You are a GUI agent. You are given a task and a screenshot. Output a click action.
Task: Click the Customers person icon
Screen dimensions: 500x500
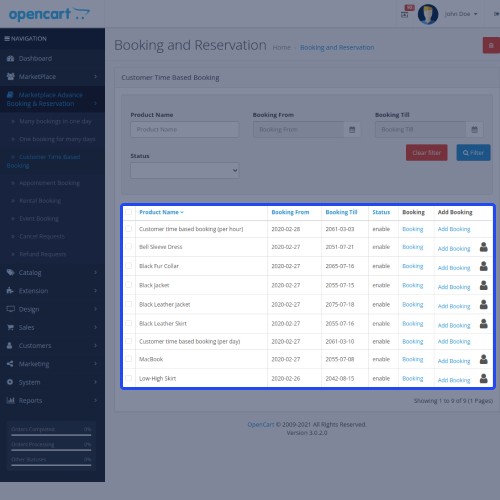10,345
